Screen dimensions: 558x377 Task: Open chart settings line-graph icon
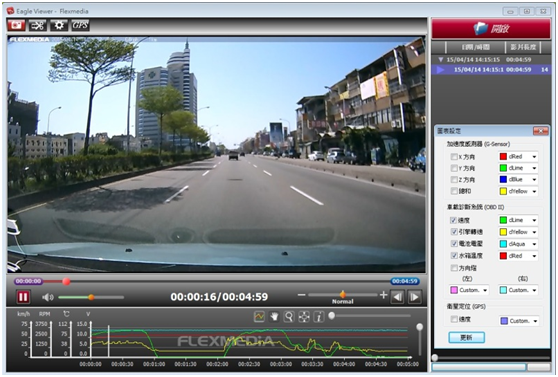point(259,316)
